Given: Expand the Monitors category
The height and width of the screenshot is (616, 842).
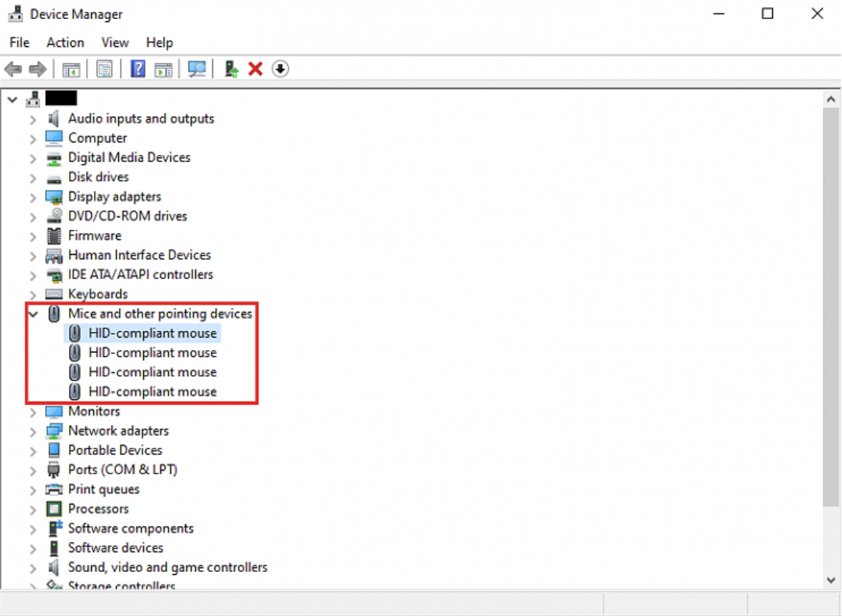Looking at the screenshot, I should click(x=33, y=412).
